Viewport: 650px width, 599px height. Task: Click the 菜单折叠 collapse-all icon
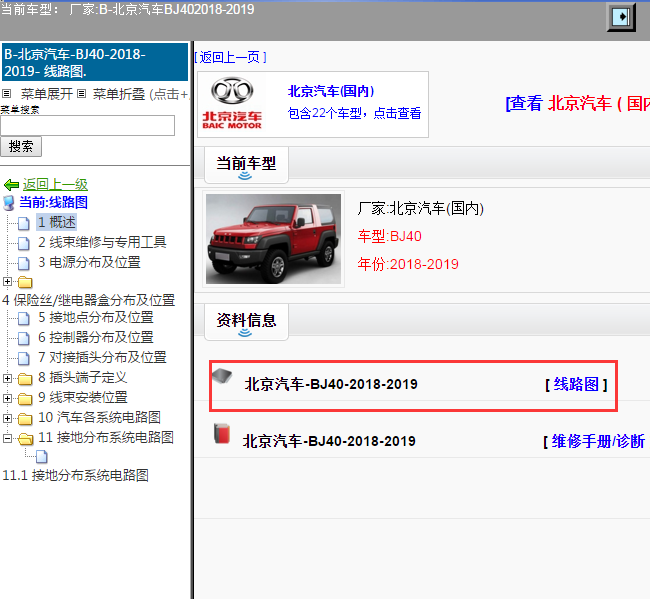[x=82, y=93]
